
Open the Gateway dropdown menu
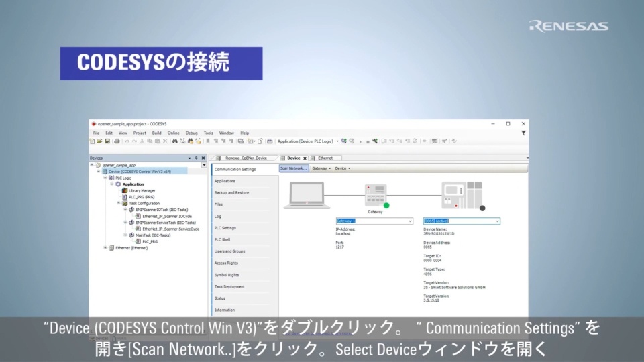[321, 168]
